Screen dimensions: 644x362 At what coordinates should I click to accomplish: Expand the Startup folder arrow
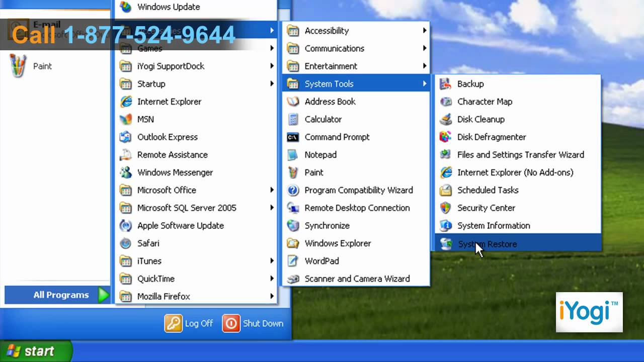click(x=272, y=84)
